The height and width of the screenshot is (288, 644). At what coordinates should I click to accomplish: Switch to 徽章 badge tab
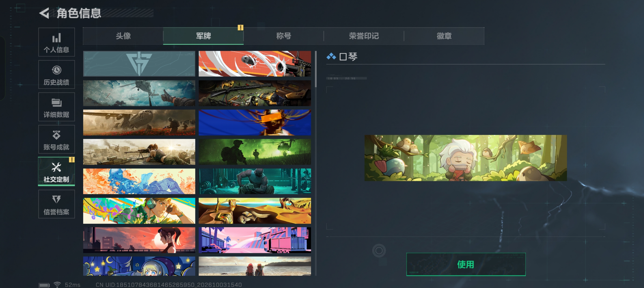point(444,36)
